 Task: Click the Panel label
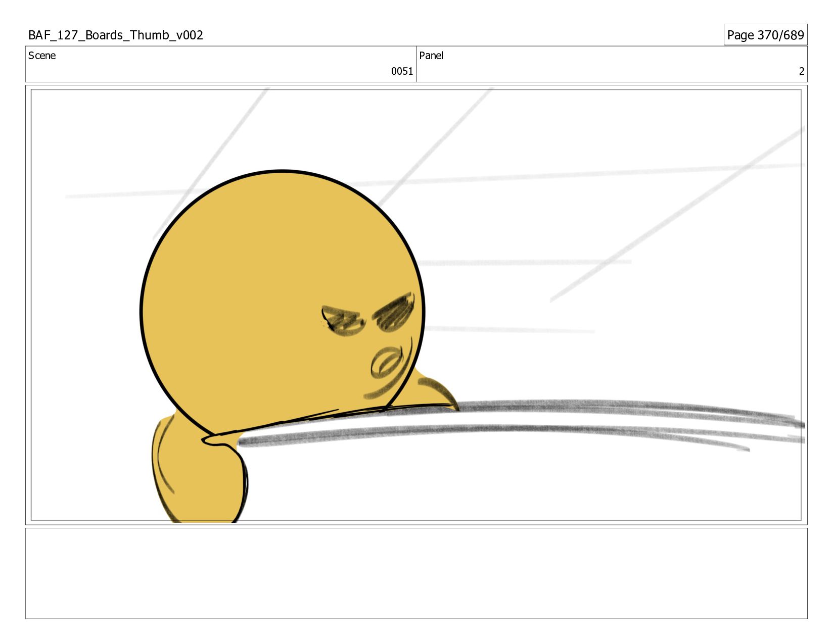pyautogui.click(x=431, y=56)
